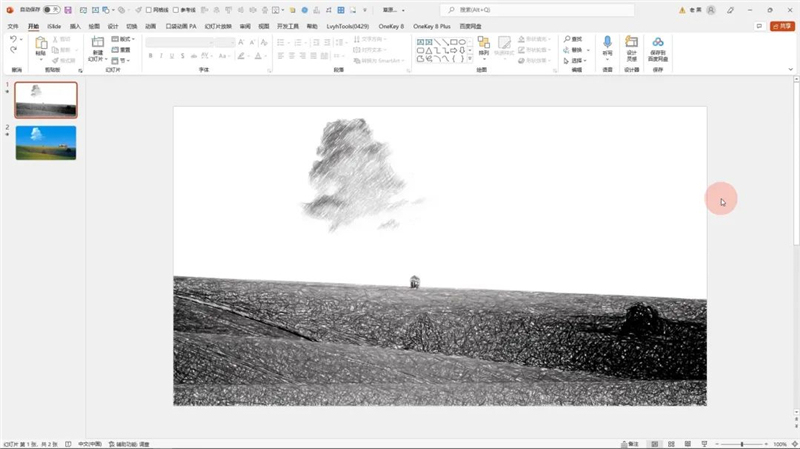Select the second slide thumbnail
Screen dimensions: 800x449
pyautogui.click(x=46, y=142)
